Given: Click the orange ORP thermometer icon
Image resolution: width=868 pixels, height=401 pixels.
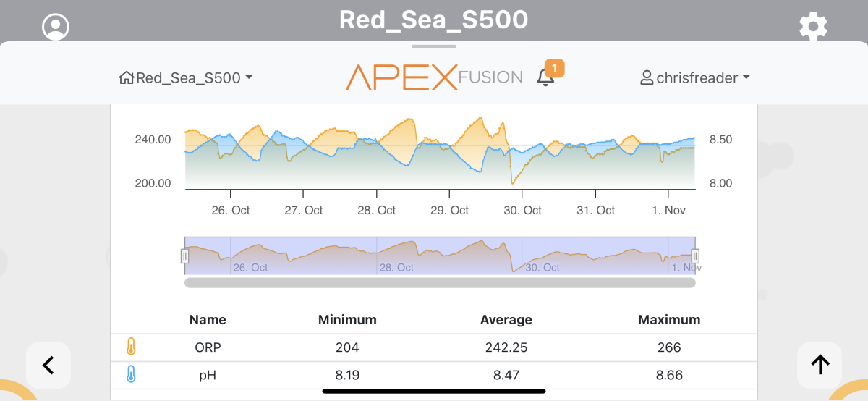Looking at the screenshot, I should [131, 347].
